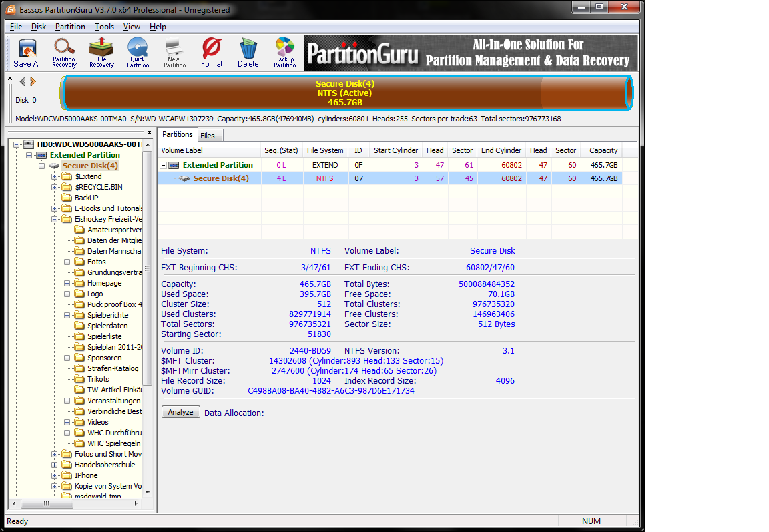Expand the Fotos subfolder
The height and width of the screenshot is (532, 769).
point(67,262)
